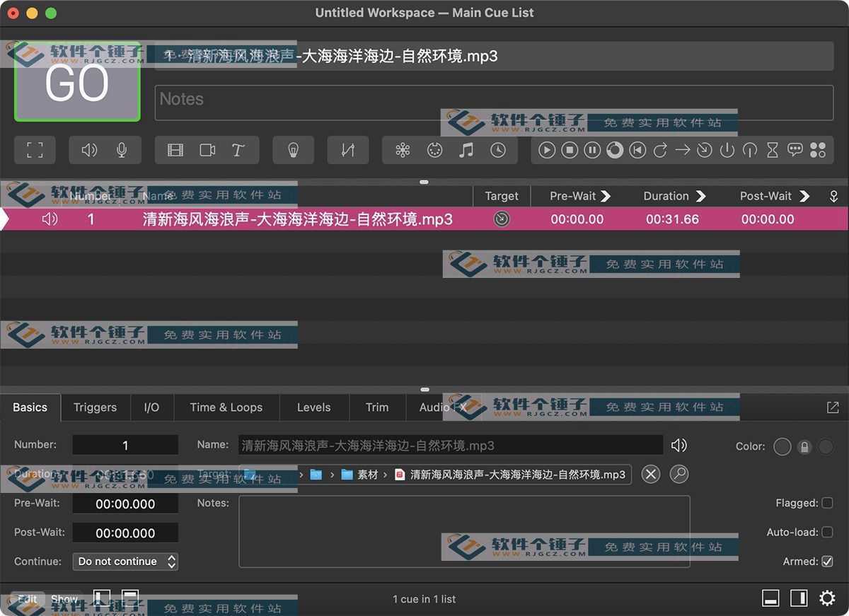
Task: Open the Pre-Wait column chevron
Action: pos(605,196)
